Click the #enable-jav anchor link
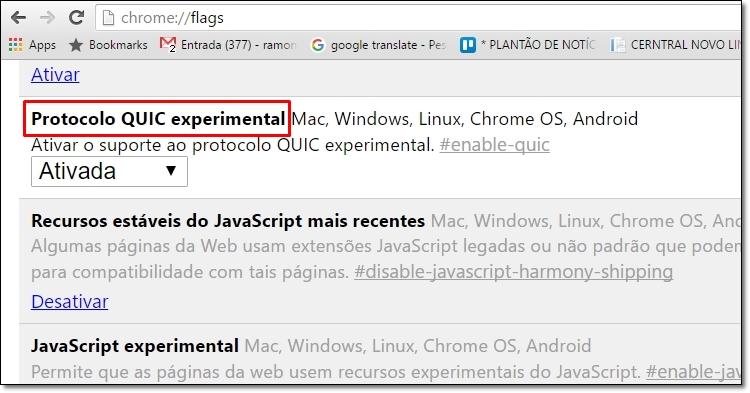This screenshot has height=393, width=750. [x=693, y=371]
